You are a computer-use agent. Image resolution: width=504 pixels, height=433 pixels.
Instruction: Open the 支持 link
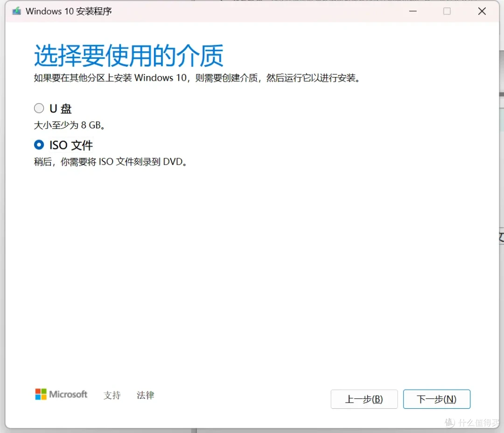pos(112,395)
